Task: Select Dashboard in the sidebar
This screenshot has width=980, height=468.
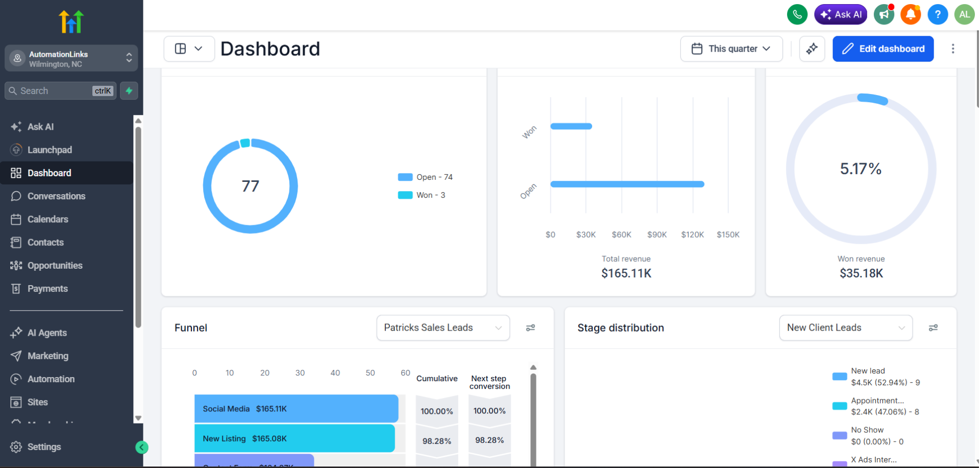Action: click(66, 173)
